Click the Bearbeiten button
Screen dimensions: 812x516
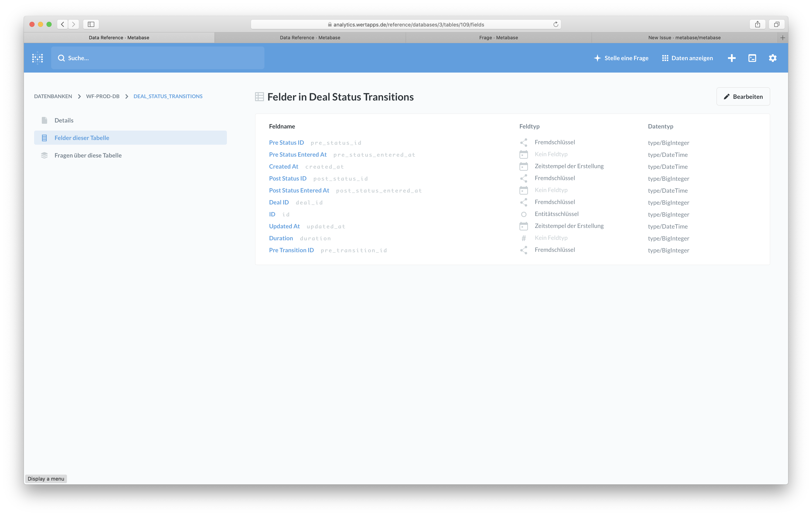(743, 96)
